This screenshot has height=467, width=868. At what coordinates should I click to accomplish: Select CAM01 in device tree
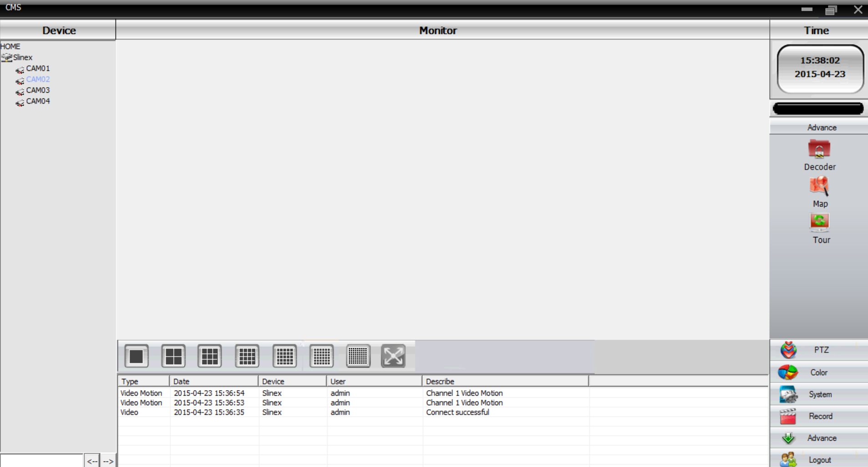tap(38, 68)
